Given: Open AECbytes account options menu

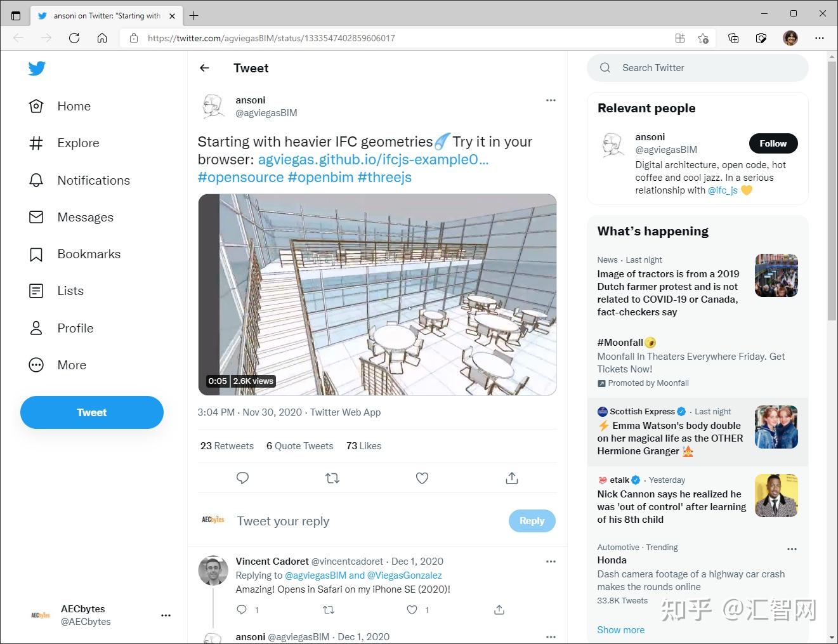Looking at the screenshot, I should (166, 615).
